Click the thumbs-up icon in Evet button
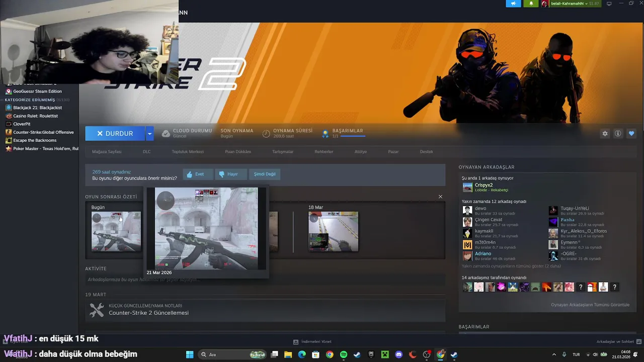The width and height of the screenshot is (644, 362). (x=190, y=174)
